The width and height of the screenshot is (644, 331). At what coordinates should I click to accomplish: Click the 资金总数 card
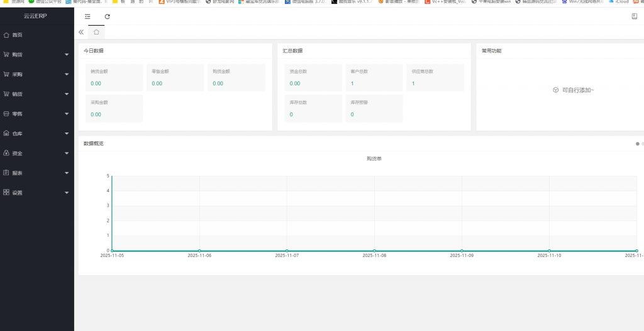pos(313,77)
